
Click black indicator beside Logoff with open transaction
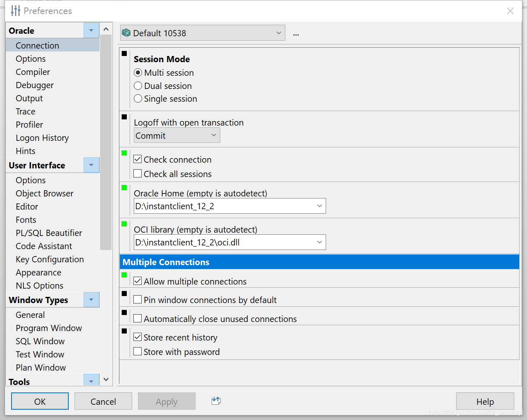124,117
